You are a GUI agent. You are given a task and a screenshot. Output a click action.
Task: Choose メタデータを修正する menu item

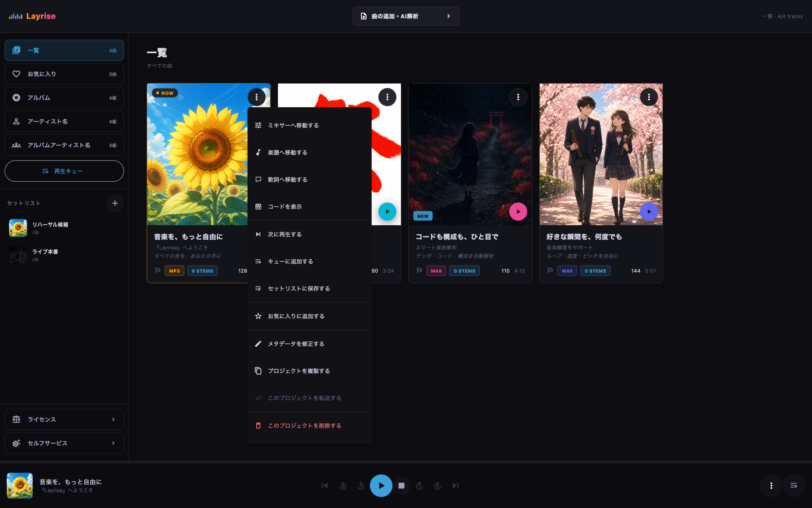pyautogui.click(x=309, y=344)
